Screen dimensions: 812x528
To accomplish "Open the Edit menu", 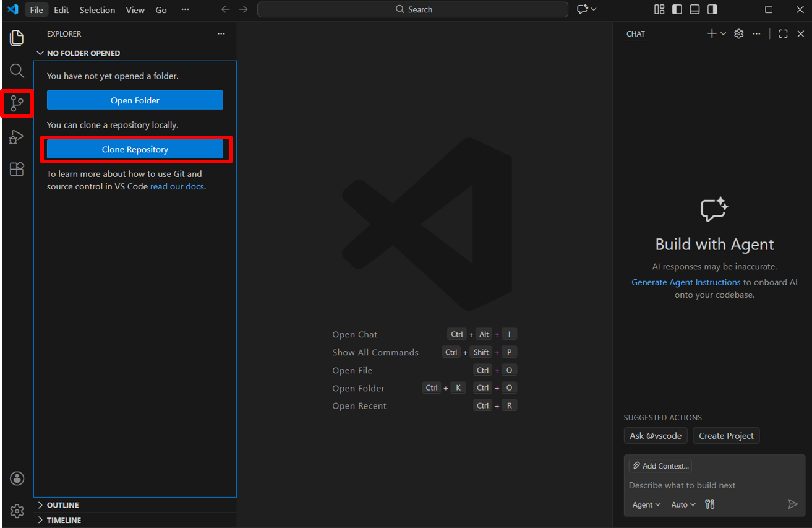I will coord(61,10).
